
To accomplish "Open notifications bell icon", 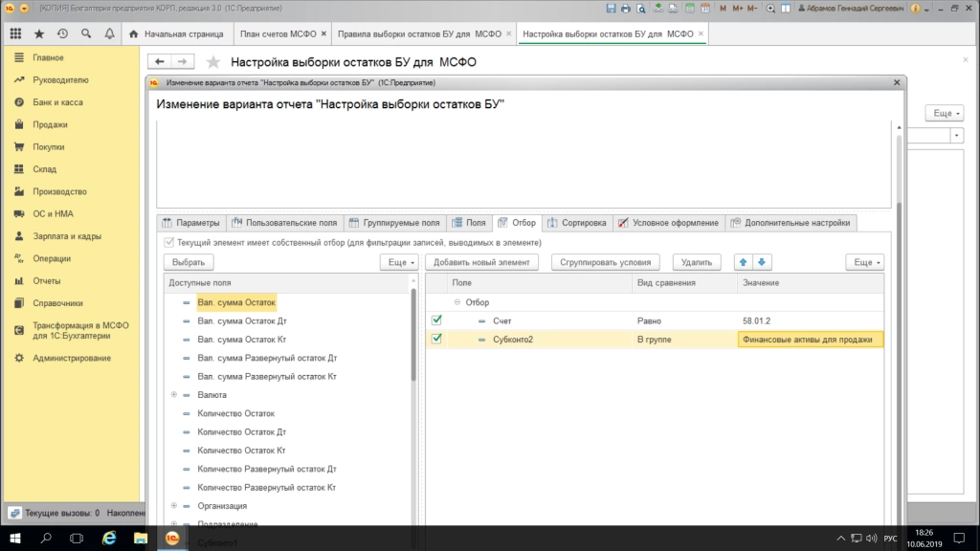I will click(x=109, y=33).
